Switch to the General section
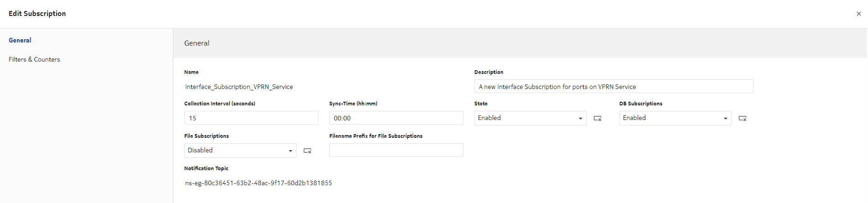868x203 pixels. point(20,40)
